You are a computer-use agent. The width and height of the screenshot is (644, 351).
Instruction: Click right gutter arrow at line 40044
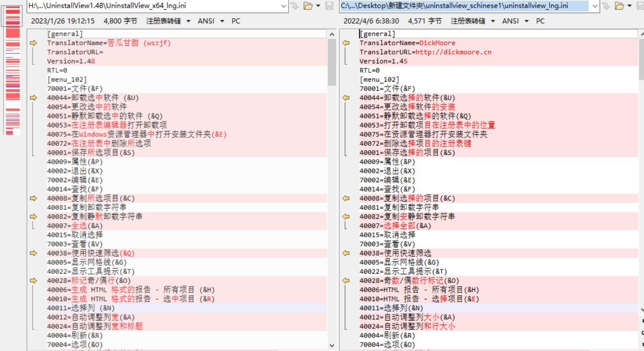point(346,98)
